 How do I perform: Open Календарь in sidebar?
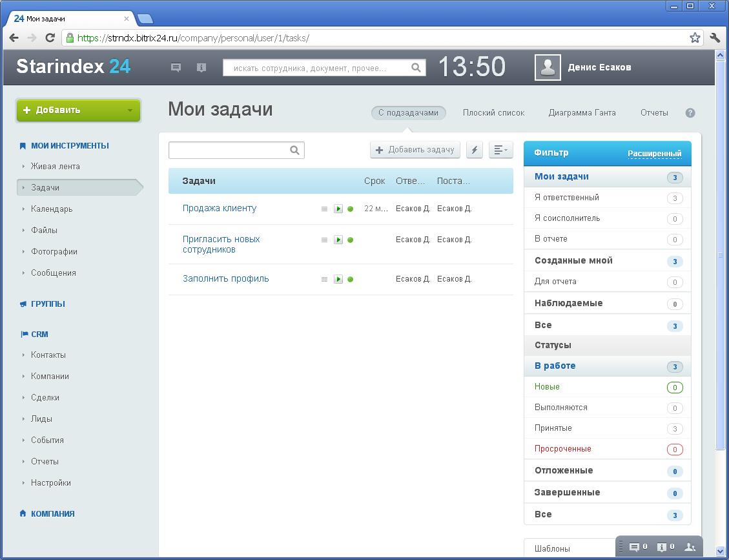pyautogui.click(x=52, y=209)
